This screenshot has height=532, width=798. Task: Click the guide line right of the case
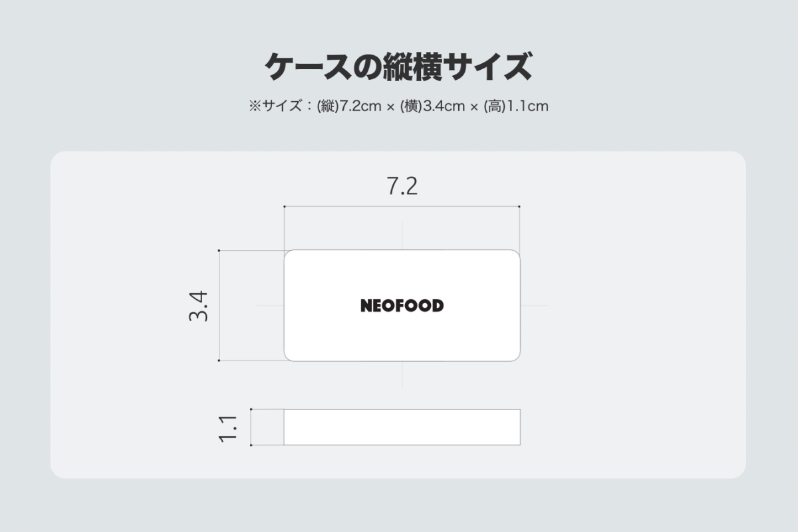[534, 306]
